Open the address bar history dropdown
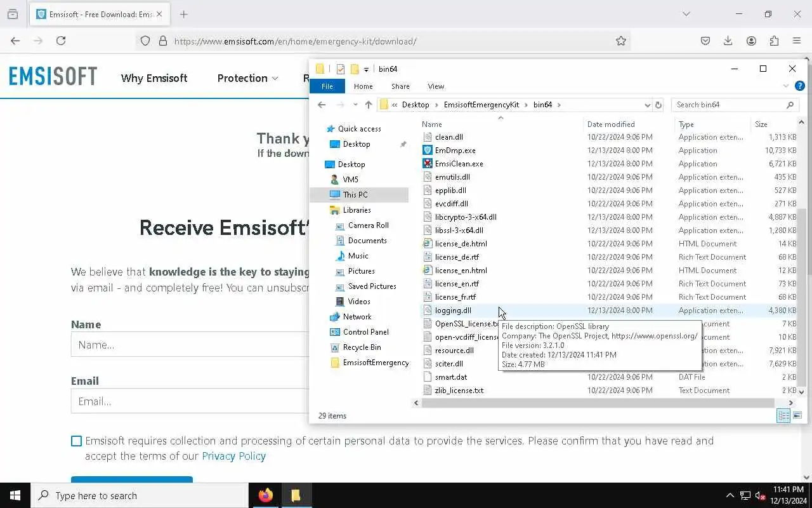Image resolution: width=812 pixels, height=508 pixels. 647,105
